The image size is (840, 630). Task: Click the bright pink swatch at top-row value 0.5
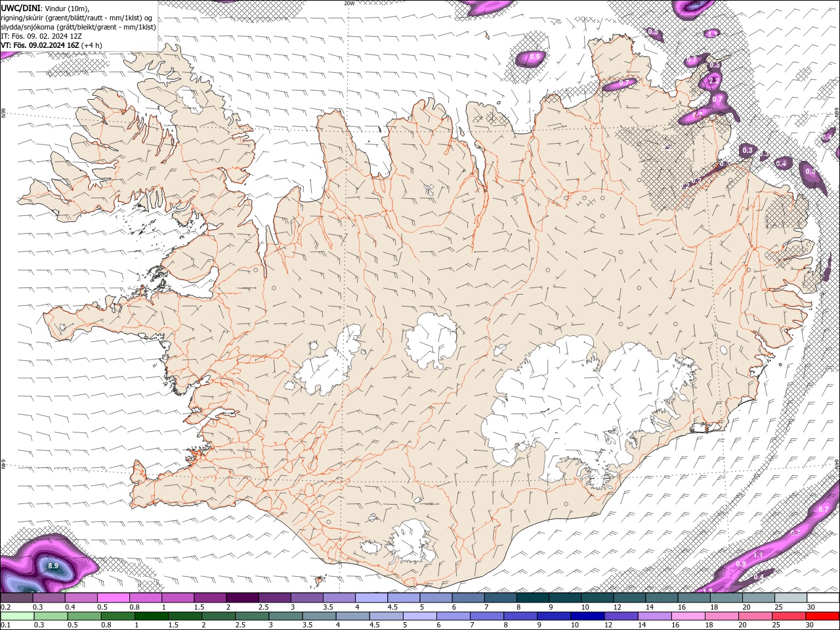113,598
